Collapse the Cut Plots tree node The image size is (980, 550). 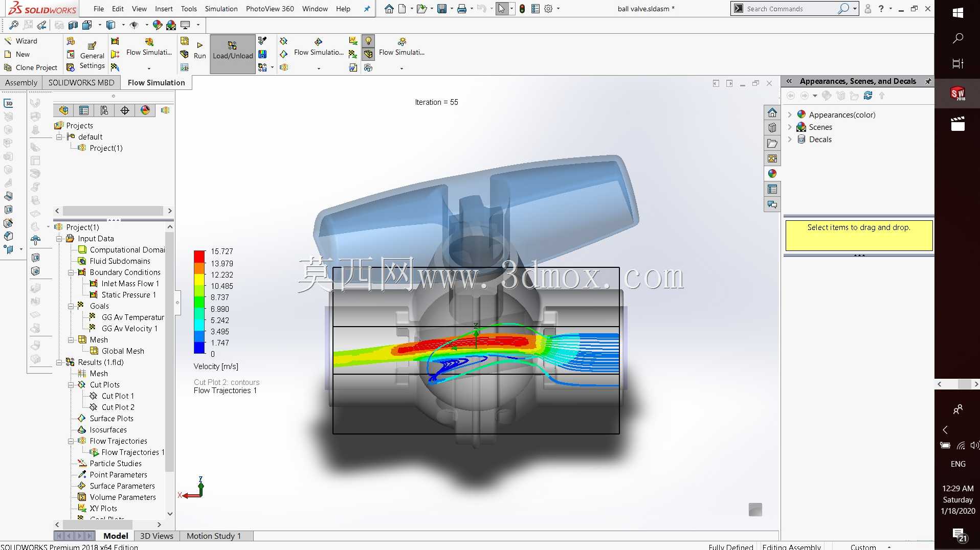[71, 385]
